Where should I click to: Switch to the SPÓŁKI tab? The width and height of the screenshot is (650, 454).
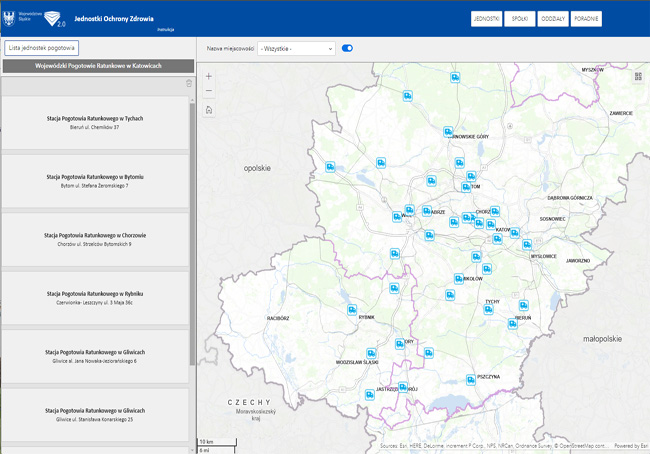pyautogui.click(x=519, y=19)
